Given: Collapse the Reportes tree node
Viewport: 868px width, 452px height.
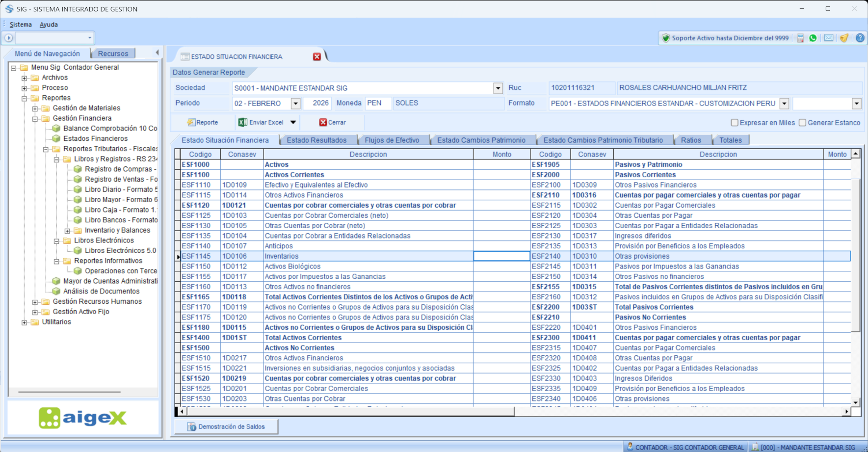Looking at the screenshot, I should (24, 98).
